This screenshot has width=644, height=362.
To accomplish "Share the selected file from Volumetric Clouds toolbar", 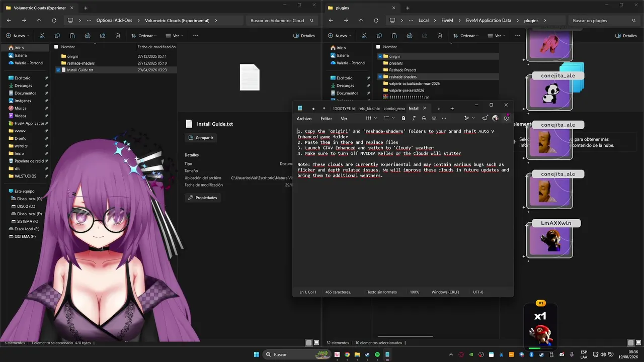I will pyautogui.click(x=103, y=36).
